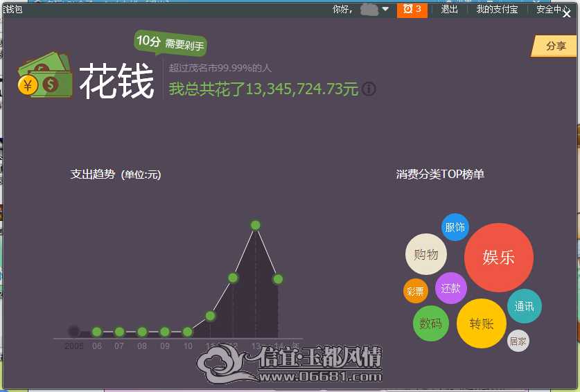This screenshot has height=392, width=580.
Task: Select the yellow 转账 category bubble
Action: pyautogui.click(x=481, y=323)
